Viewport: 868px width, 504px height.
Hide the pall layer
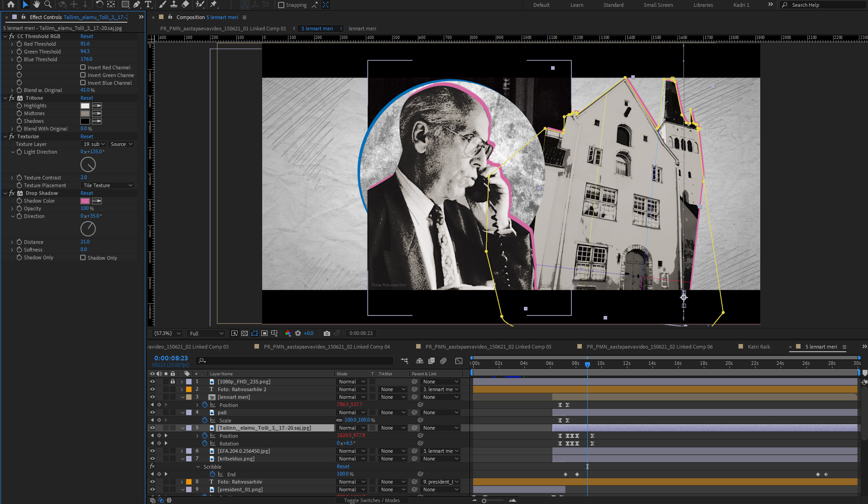point(152,412)
